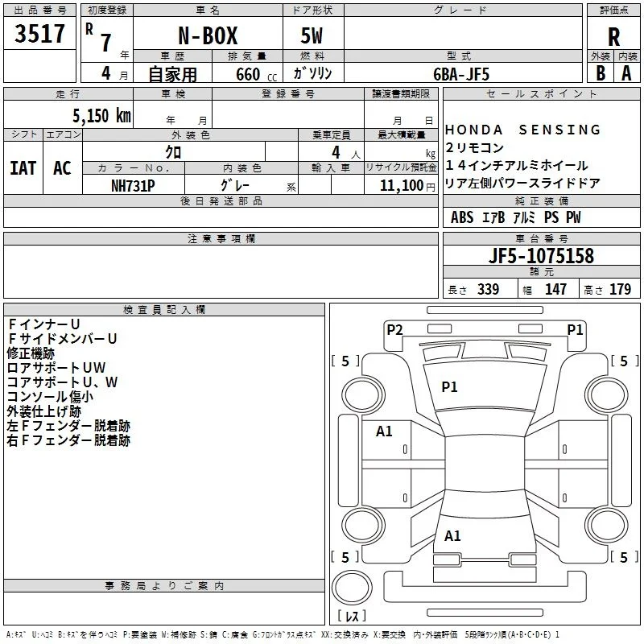The width and height of the screenshot is (644, 644).
Task: Click the 2リモコン sales point line
Action: point(474,147)
